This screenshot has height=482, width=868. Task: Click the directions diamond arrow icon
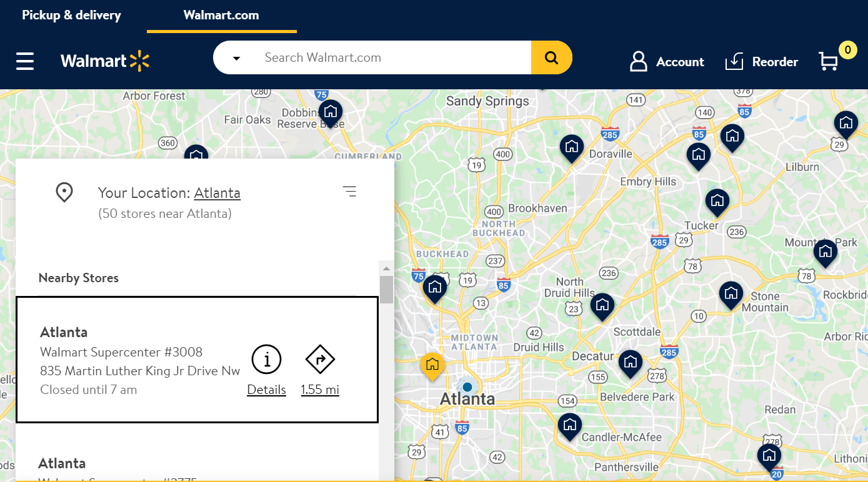point(321,360)
